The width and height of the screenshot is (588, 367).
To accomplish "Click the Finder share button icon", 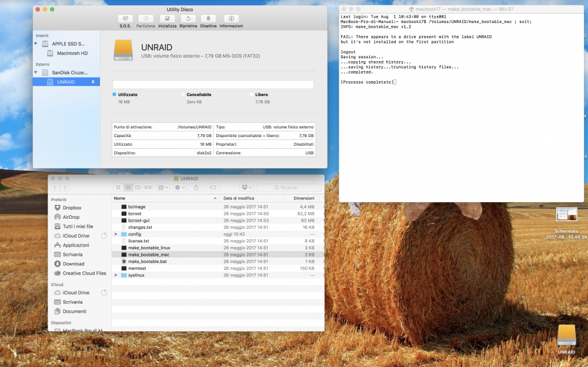I will [196, 187].
